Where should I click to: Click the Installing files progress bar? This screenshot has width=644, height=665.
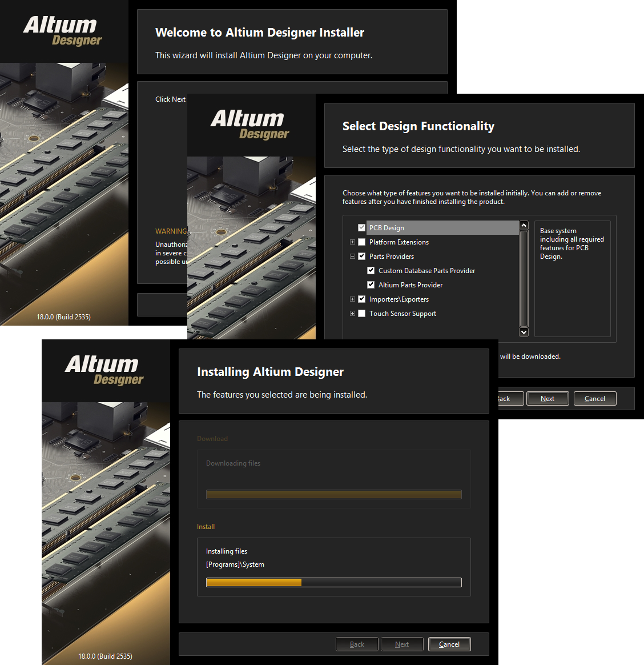coord(333,583)
